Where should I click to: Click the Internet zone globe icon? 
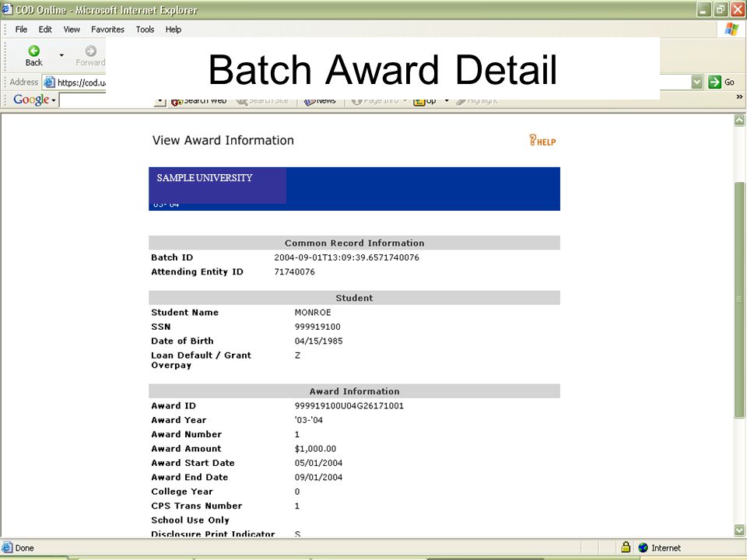pyautogui.click(x=644, y=548)
